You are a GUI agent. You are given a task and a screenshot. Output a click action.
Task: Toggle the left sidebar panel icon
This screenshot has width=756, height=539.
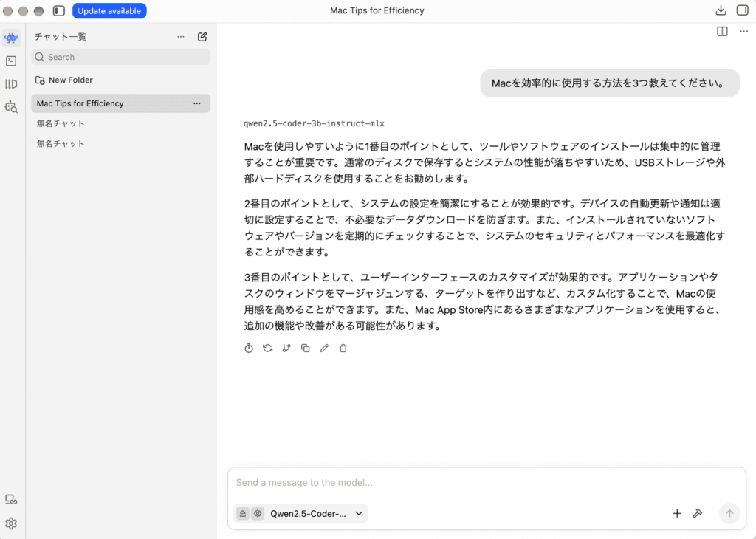59,10
